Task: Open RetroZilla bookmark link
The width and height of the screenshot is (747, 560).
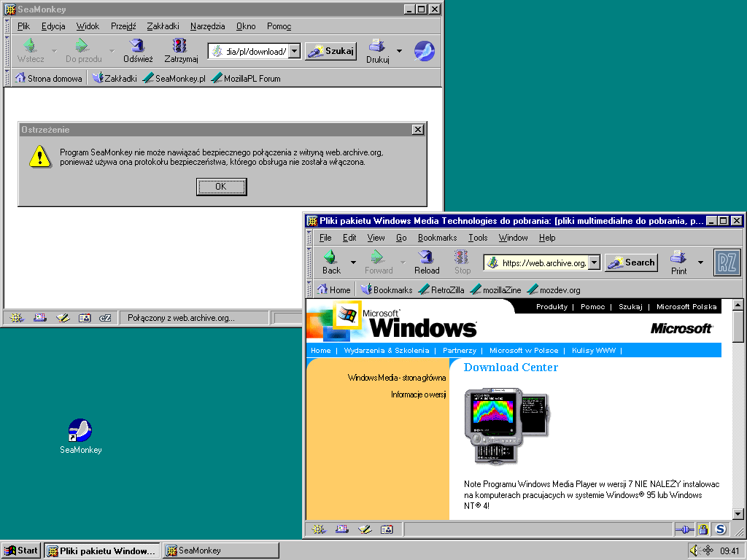Action: (441, 289)
